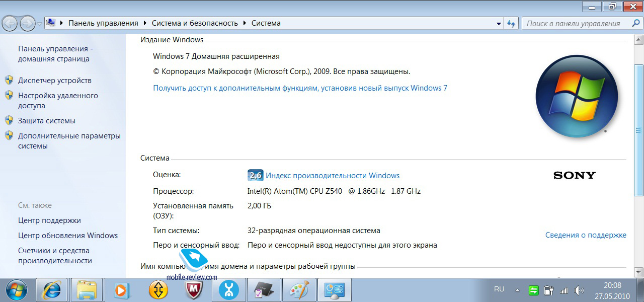This screenshot has height=302, width=644.
Task: Open Защита системы
Action: [47, 121]
